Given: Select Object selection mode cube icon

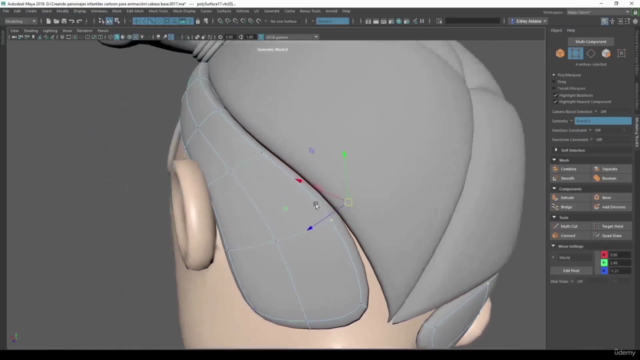Looking at the screenshot, I should tap(560, 53).
